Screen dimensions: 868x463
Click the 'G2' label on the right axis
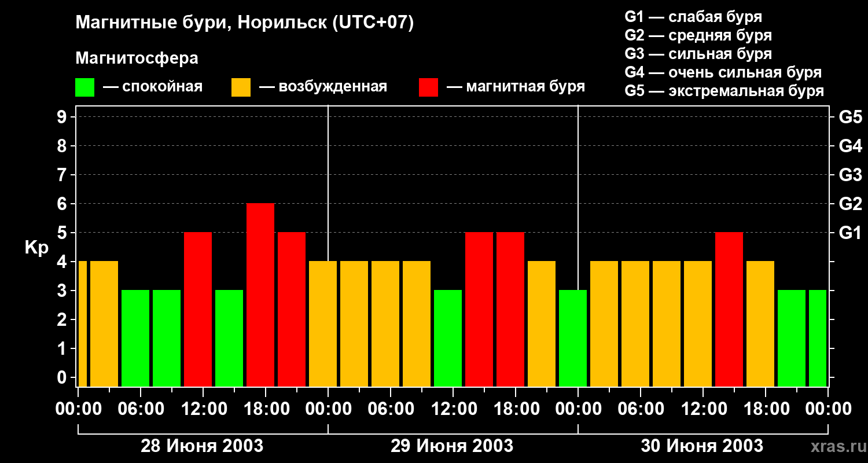point(851,204)
